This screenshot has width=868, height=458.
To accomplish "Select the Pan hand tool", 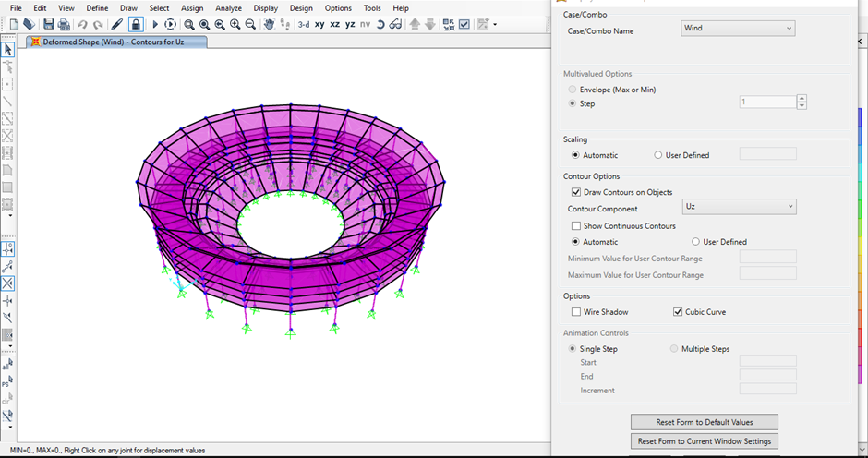I will [x=269, y=24].
